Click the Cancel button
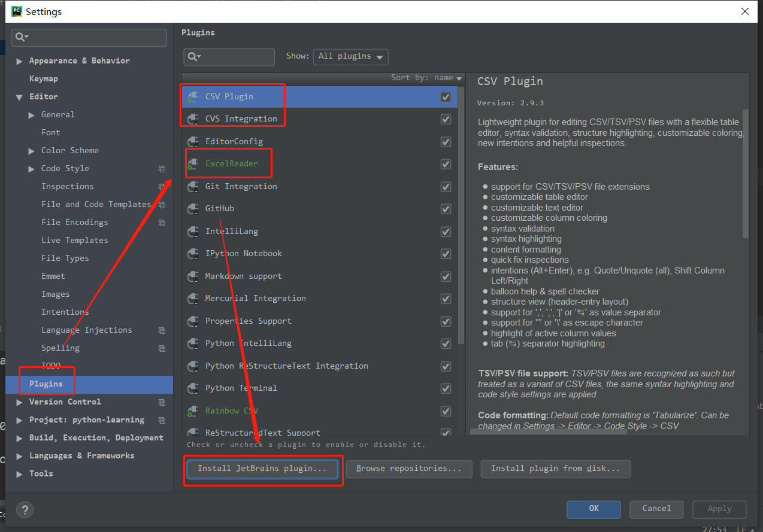 656,509
